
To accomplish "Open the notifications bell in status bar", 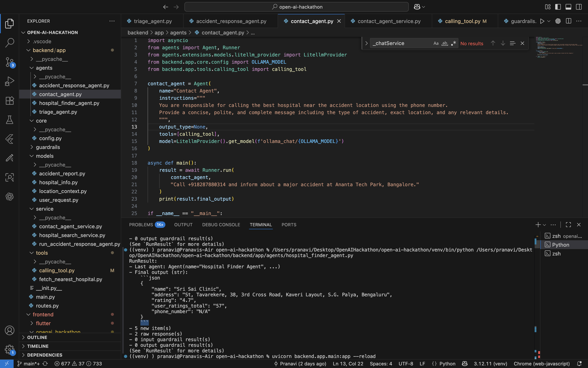I will tap(579, 363).
